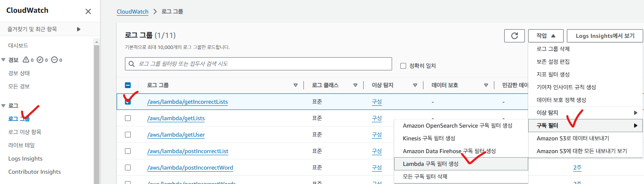Collapse the 작업 actions dropdown
The image size is (644, 184).
545,36
